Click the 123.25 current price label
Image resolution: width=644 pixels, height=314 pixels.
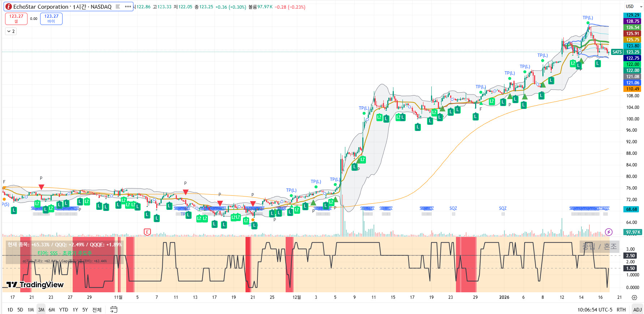[633, 52]
